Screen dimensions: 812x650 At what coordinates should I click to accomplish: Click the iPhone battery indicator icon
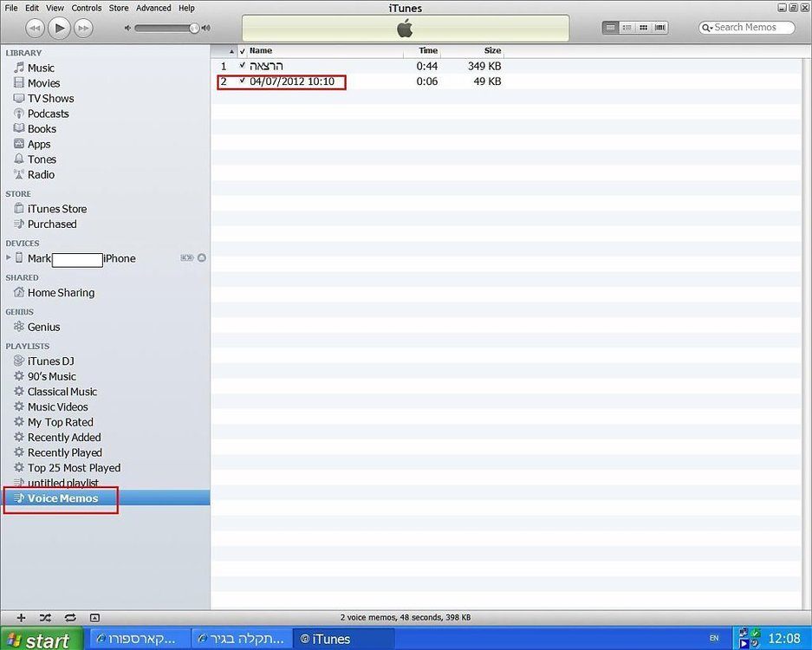coord(187,258)
